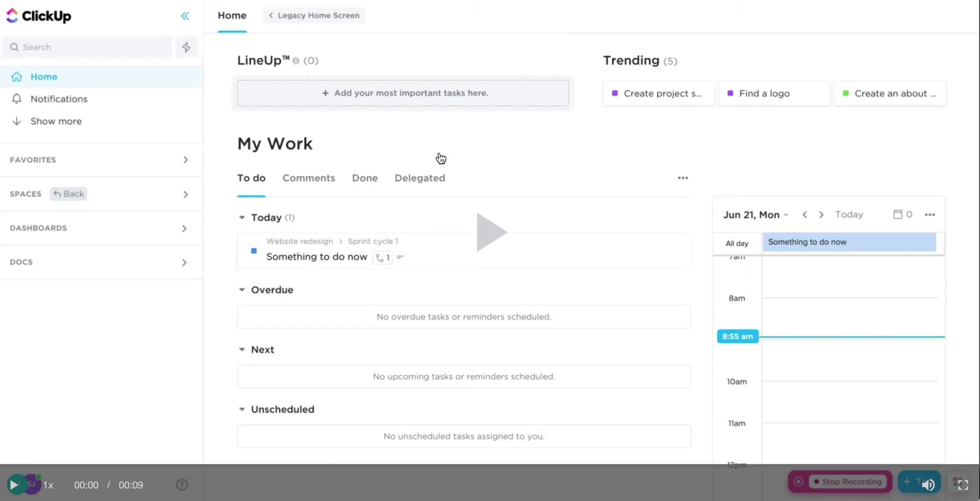Open My Work ellipsis options menu
Screen dimensions: 980x501
(x=683, y=178)
